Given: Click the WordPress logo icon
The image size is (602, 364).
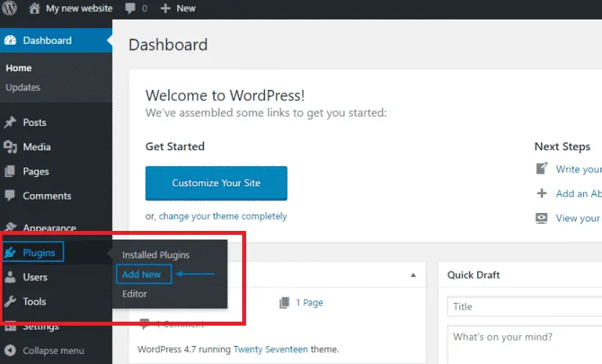Looking at the screenshot, I should (9, 8).
